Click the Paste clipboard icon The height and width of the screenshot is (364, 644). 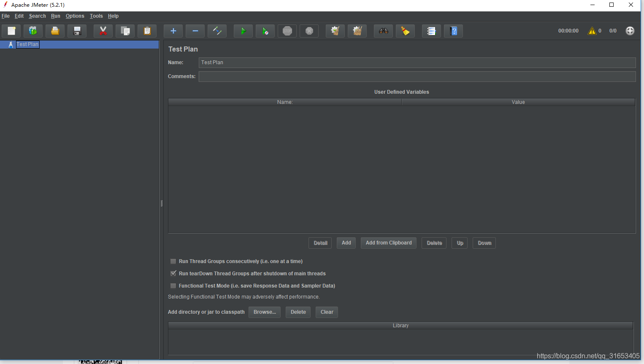147,31
